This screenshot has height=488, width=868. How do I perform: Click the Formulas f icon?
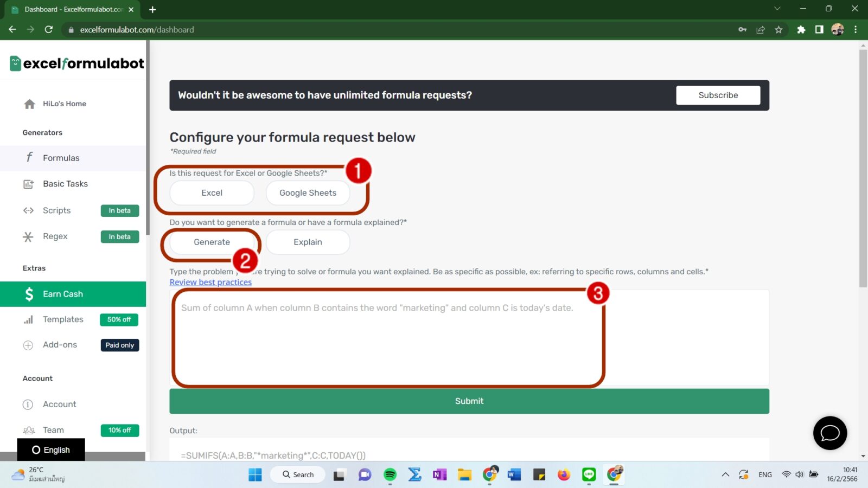(x=29, y=157)
